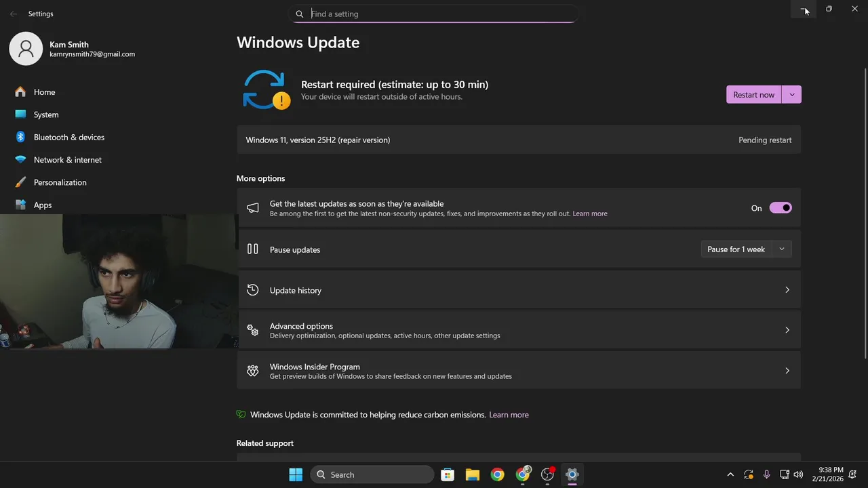Click the Settings gear in taskbar
The width and height of the screenshot is (868, 488).
tap(572, 474)
